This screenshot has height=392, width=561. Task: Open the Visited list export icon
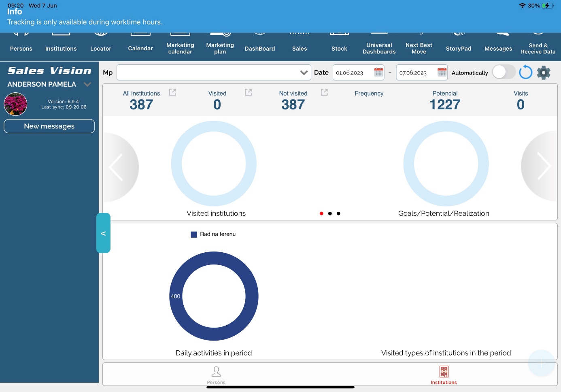click(249, 92)
